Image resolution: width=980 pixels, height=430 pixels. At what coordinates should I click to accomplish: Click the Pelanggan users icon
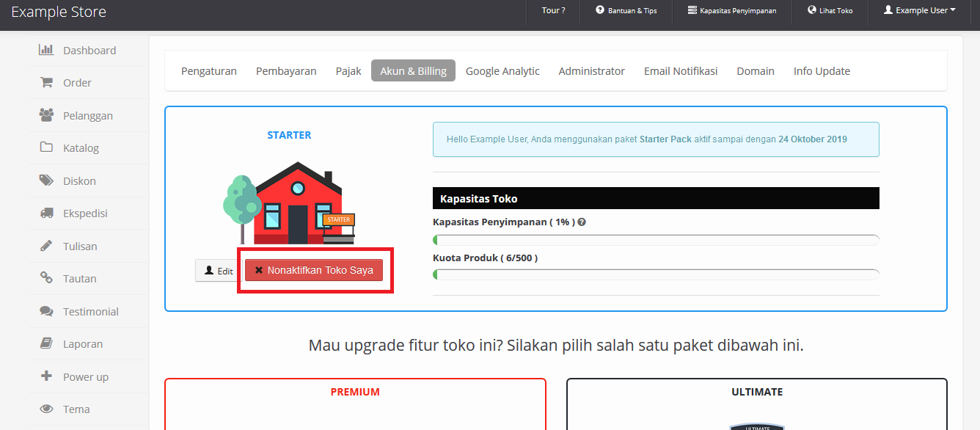(46, 115)
